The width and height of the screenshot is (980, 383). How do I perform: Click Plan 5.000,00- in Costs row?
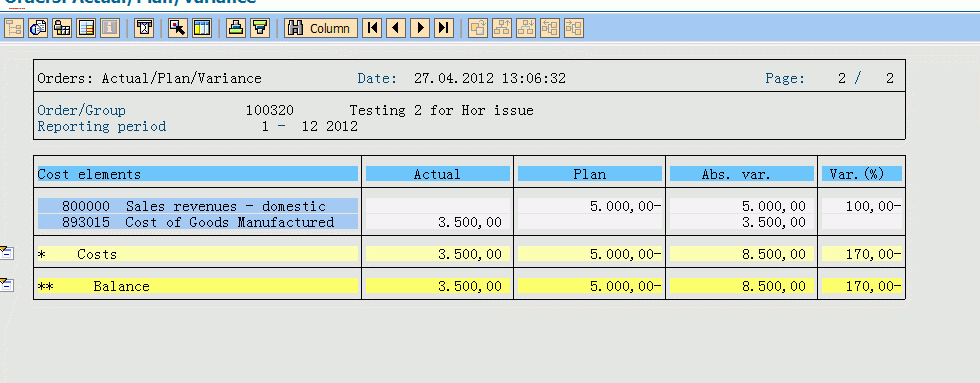click(589, 254)
